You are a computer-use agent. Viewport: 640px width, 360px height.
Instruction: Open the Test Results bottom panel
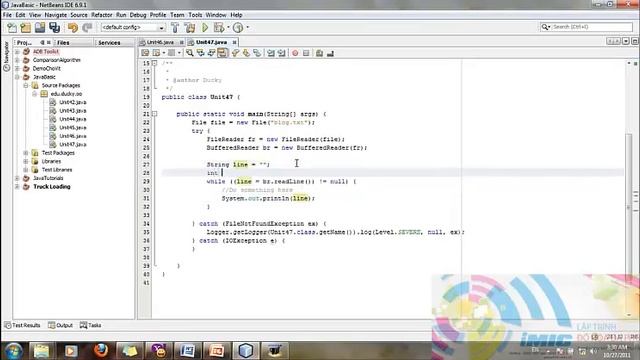click(x=22, y=325)
